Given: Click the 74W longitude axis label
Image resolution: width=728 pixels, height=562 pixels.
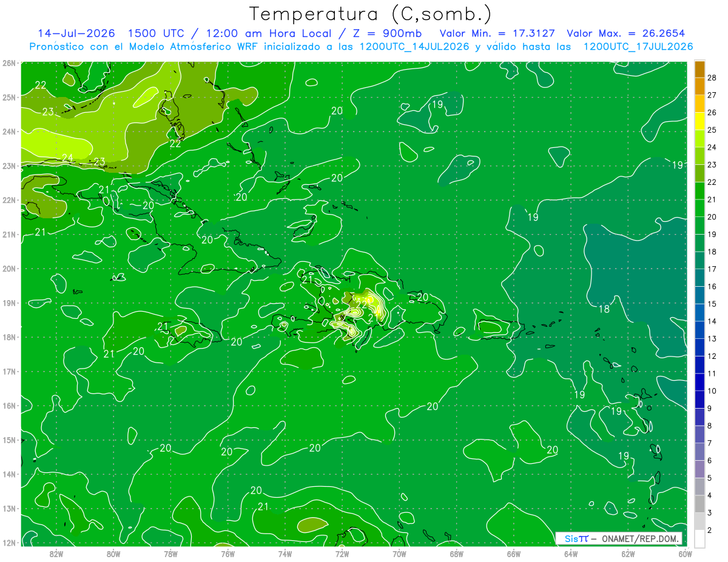Looking at the screenshot, I should 285,554.
